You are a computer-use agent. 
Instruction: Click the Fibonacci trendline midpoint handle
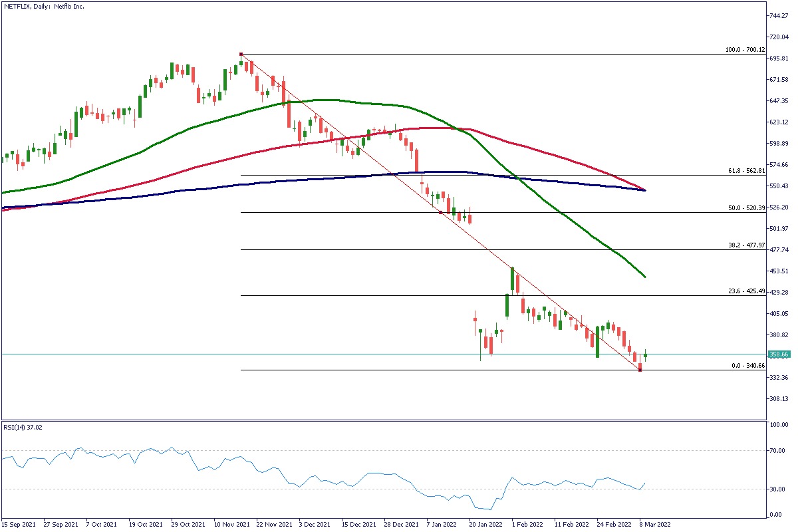point(440,212)
